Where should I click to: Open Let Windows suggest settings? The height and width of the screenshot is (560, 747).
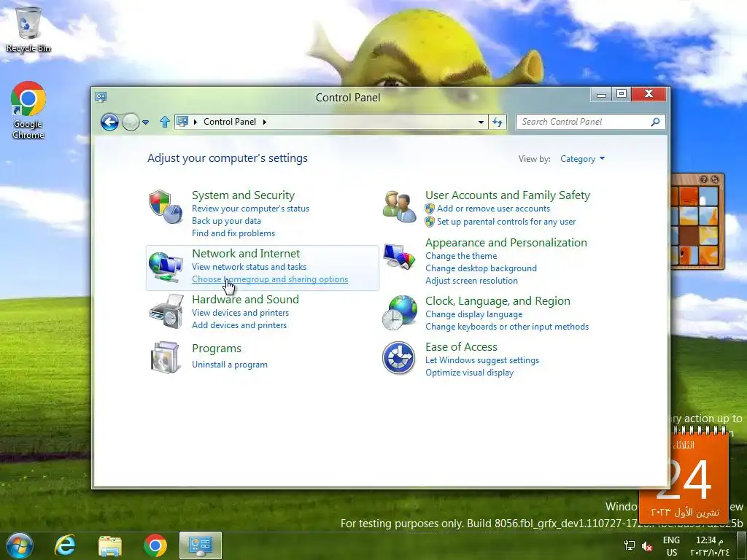point(482,360)
